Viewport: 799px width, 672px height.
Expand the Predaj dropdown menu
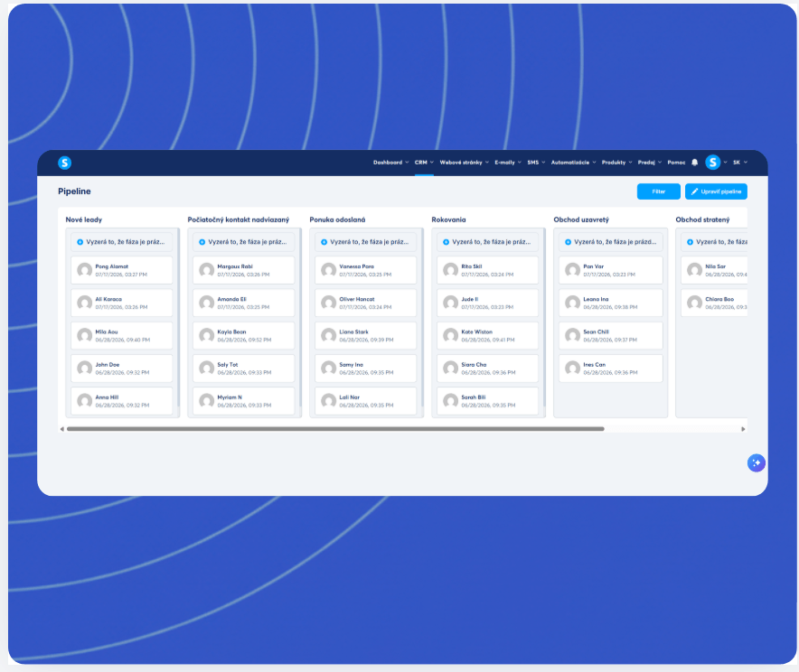click(650, 163)
